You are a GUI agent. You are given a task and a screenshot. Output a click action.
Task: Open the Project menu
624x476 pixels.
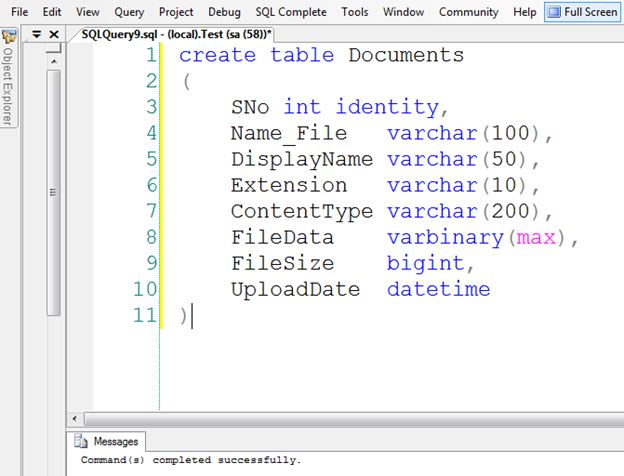click(176, 12)
